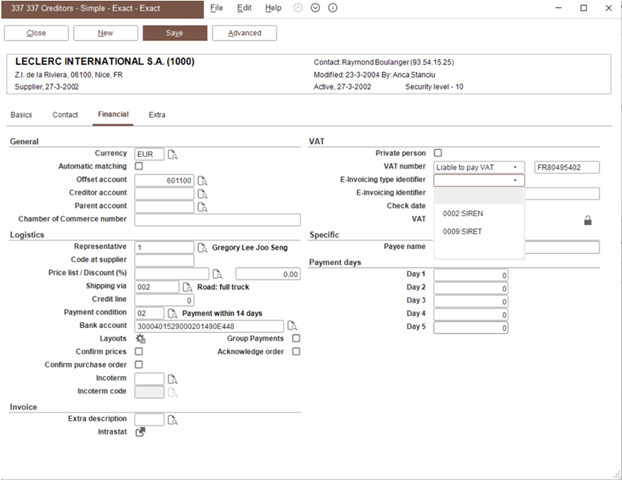
Task: Browse Offset account lookup icon
Action: 202,181
